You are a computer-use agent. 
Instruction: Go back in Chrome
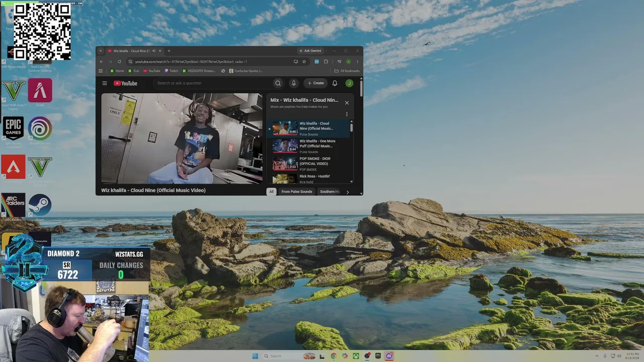click(x=101, y=61)
